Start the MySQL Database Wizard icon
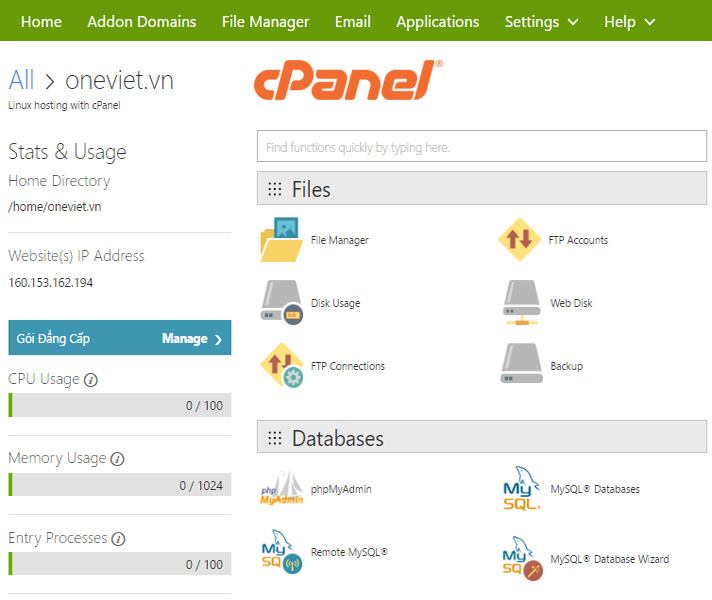Viewport: 712px width, 600px height. point(521,560)
